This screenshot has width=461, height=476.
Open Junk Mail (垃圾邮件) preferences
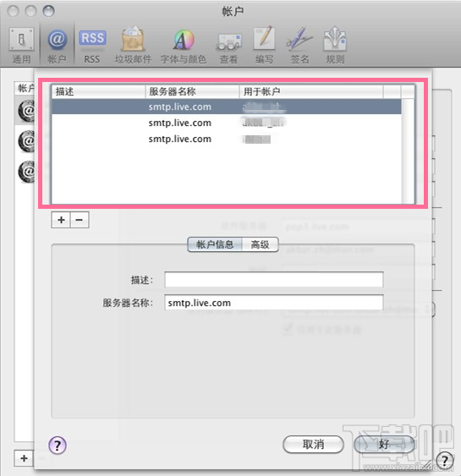(133, 46)
